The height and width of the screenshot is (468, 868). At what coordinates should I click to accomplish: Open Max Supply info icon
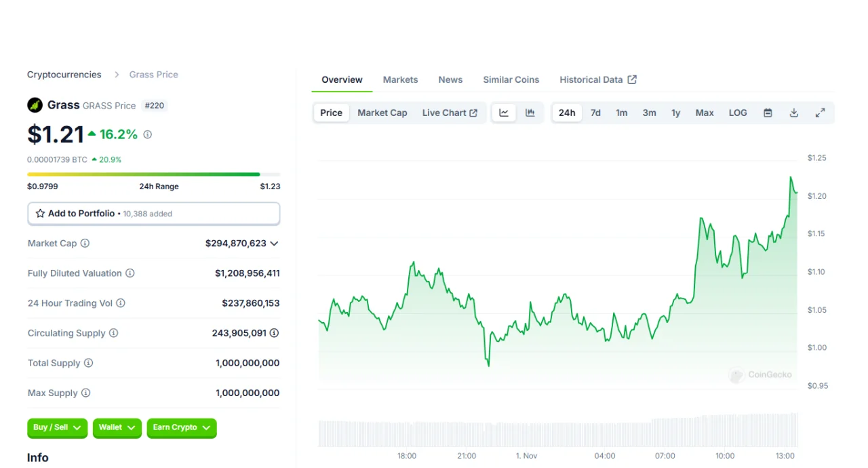[85, 393]
